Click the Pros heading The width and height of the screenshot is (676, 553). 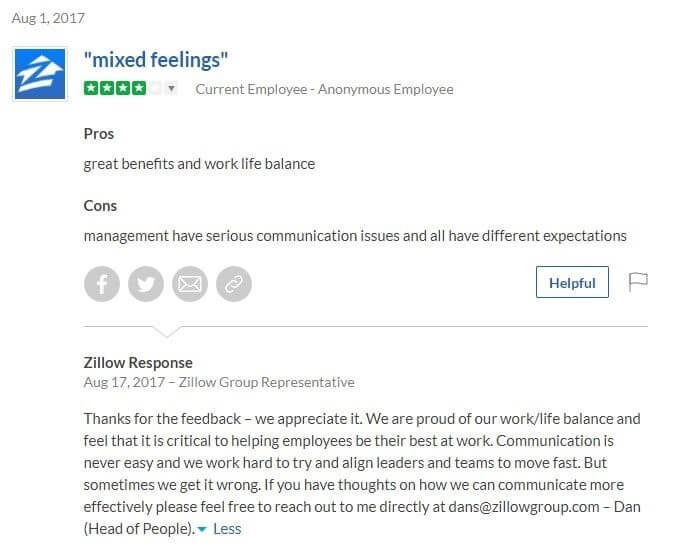[99, 134]
